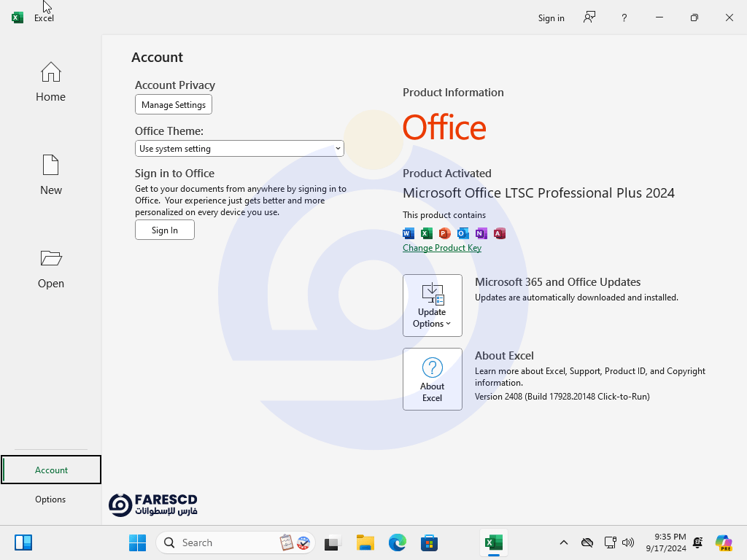This screenshot has width=747, height=560.
Task: Minimize the Excel window
Action: pos(659,17)
